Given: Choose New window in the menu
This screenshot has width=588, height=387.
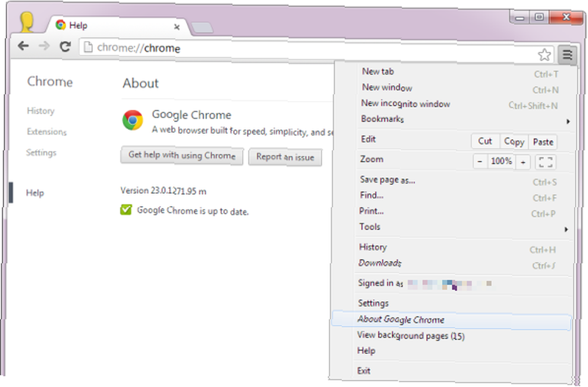Looking at the screenshot, I should pos(465,88).
